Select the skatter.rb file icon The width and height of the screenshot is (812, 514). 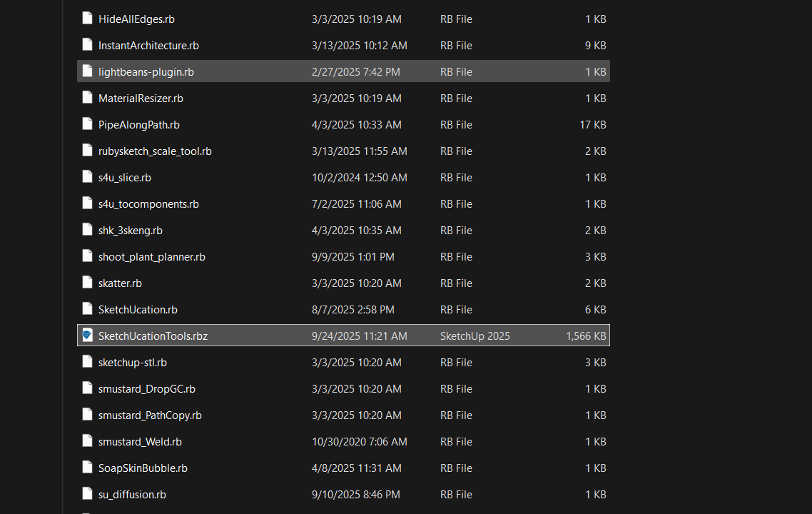click(87, 283)
